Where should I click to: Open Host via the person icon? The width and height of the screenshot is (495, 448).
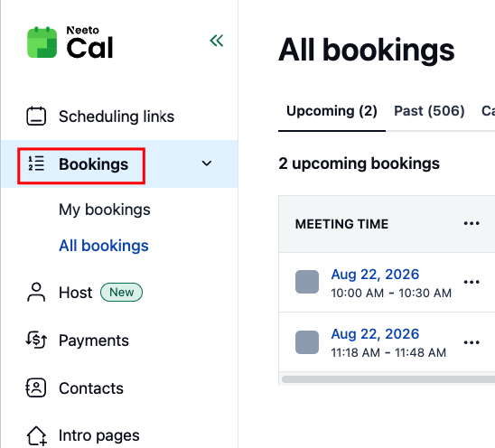[36, 292]
